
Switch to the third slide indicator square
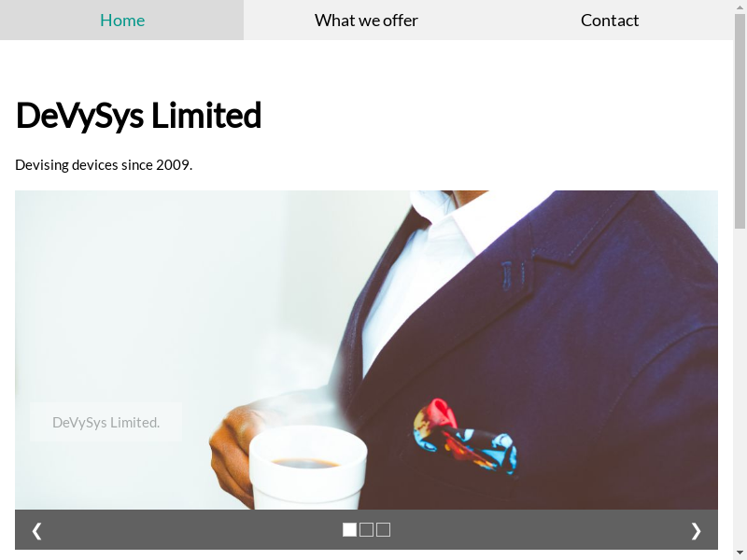click(x=384, y=529)
